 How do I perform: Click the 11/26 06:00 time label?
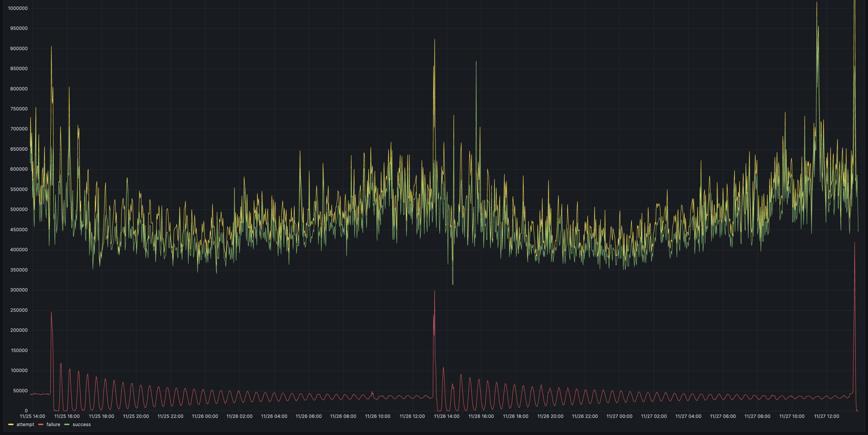pyautogui.click(x=309, y=416)
